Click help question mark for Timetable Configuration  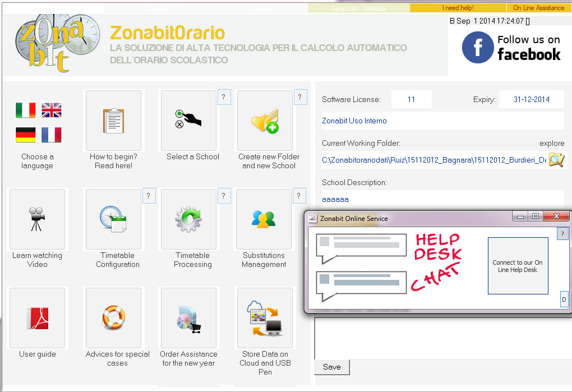149,196
